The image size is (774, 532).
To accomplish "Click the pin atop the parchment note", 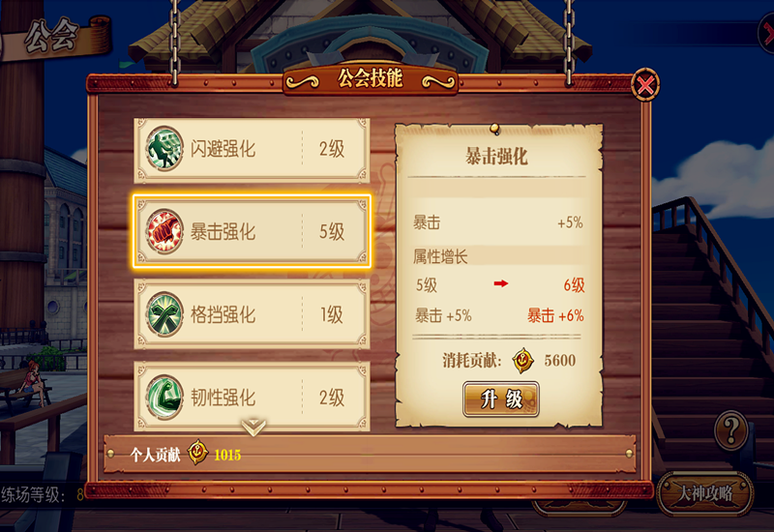I will [x=494, y=130].
